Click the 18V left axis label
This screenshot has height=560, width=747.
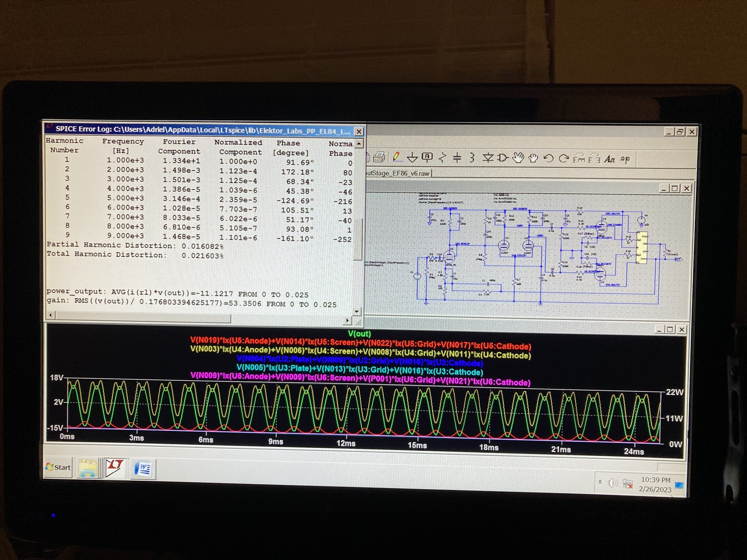click(x=57, y=377)
